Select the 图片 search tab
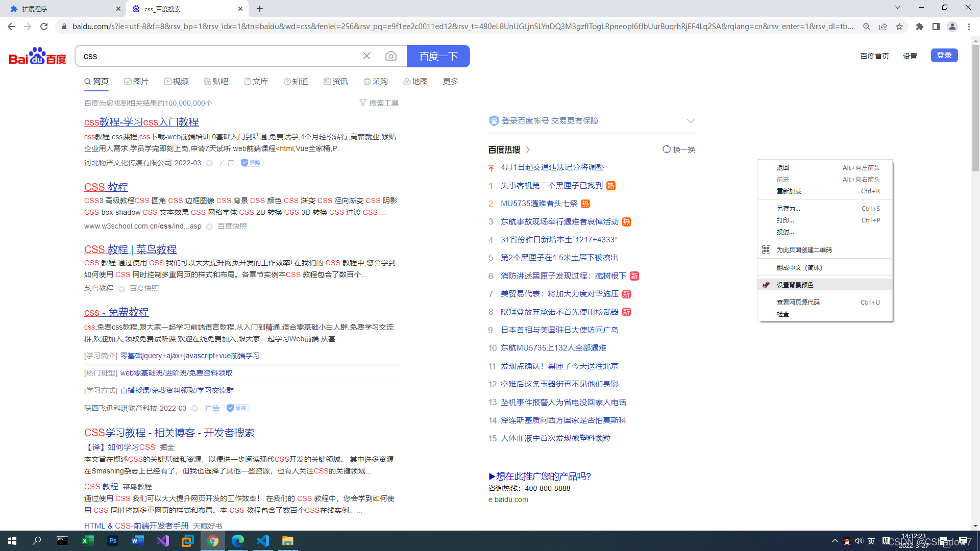980x551 pixels. point(136,82)
